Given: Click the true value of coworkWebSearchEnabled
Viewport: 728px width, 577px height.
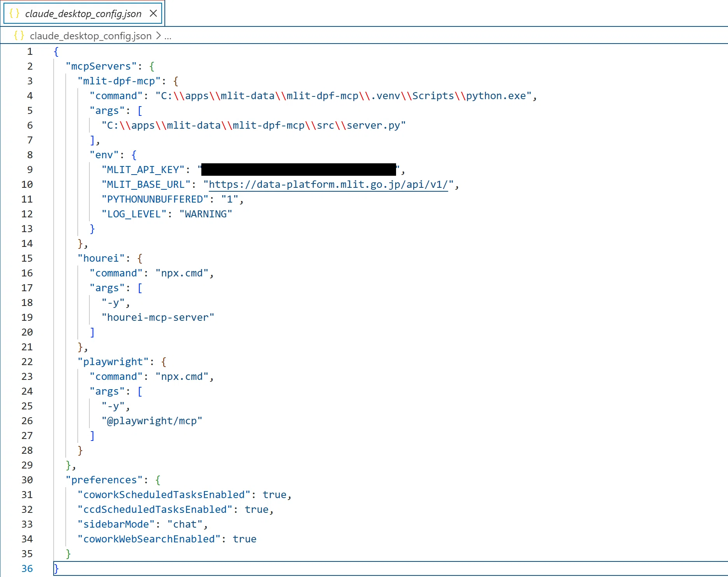Looking at the screenshot, I should tap(244, 539).
